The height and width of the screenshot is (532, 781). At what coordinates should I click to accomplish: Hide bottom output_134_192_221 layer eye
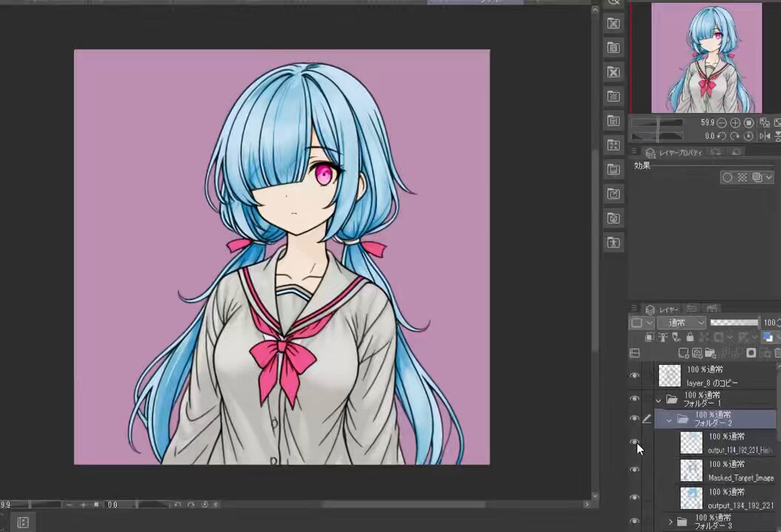pos(634,497)
